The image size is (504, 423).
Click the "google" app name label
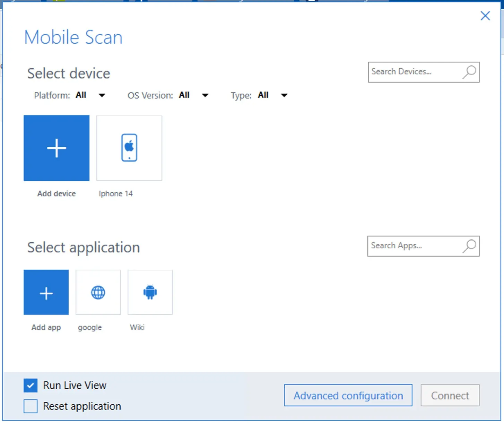coord(90,327)
